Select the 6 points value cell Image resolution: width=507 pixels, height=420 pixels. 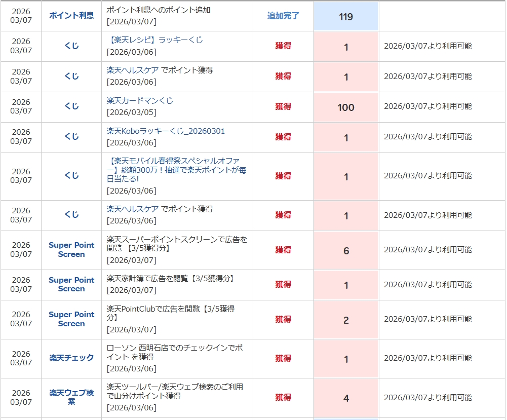(x=346, y=251)
